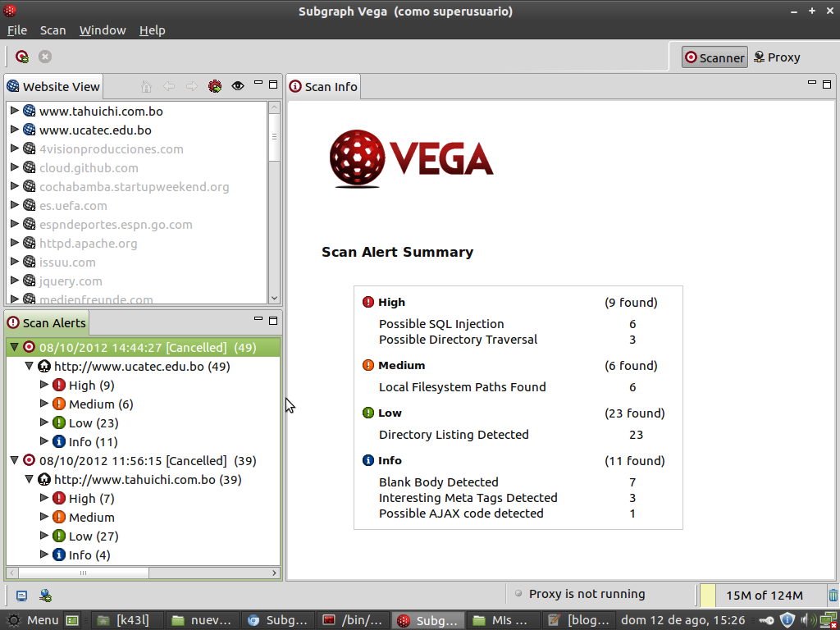Expand High (7) alerts under tahuichi
The width and height of the screenshot is (840, 630).
click(44, 498)
